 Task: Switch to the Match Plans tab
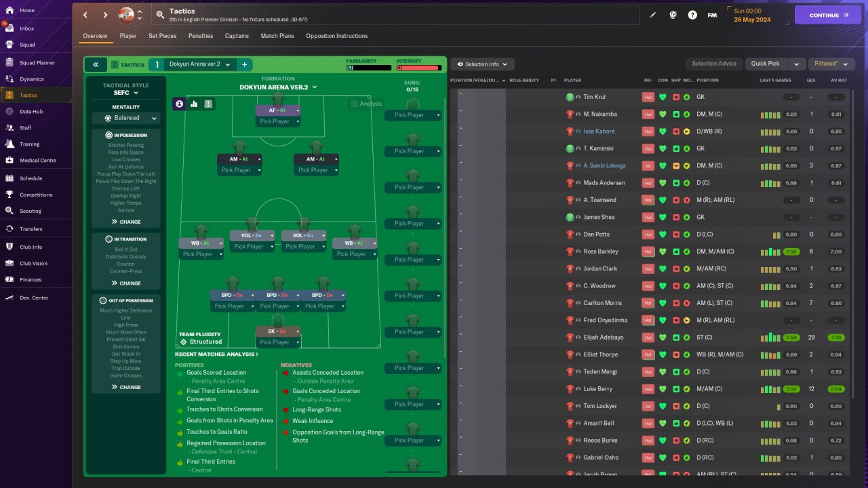click(x=277, y=36)
